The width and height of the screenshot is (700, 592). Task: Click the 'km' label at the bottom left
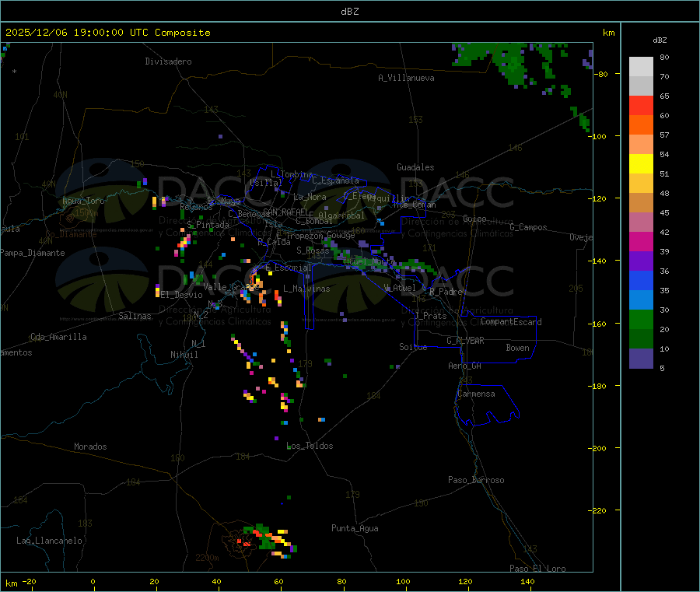[12, 583]
